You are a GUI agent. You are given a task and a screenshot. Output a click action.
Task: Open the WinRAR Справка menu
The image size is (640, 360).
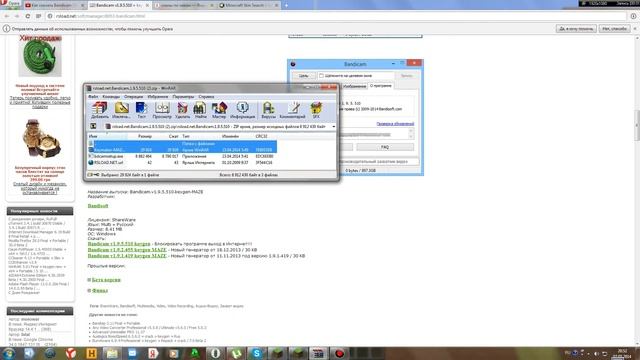pos(206,97)
